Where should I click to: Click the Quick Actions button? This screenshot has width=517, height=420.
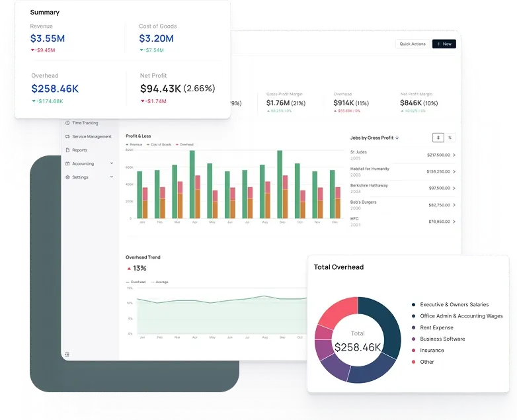click(413, 44)
